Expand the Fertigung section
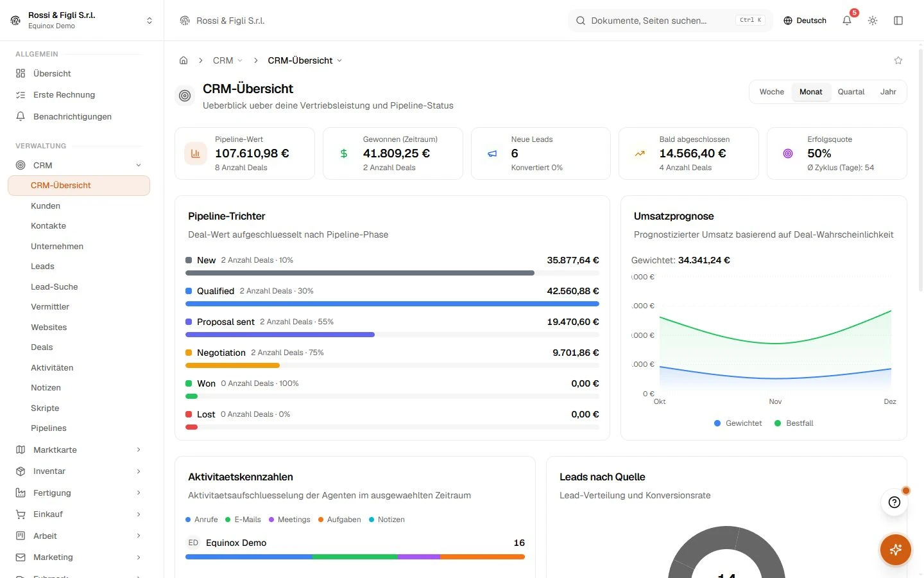The image size is (924, 578). pos(79,493)
